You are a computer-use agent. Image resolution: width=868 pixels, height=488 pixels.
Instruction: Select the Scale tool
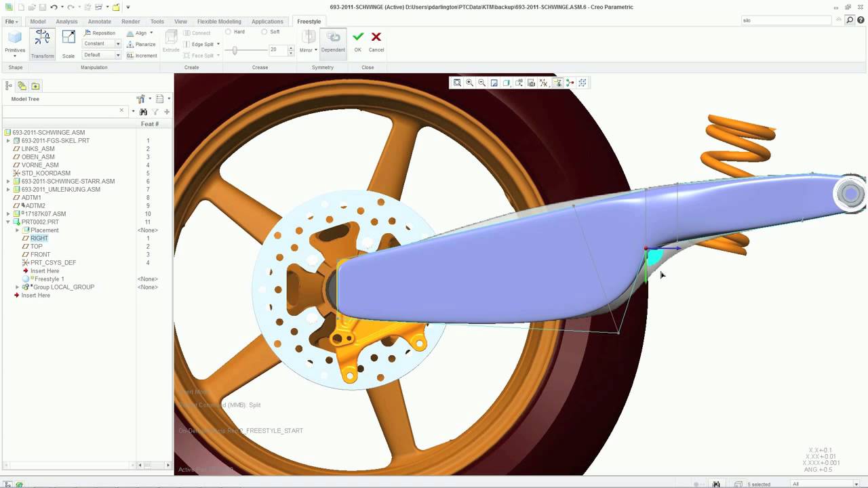tap(68, 44)
